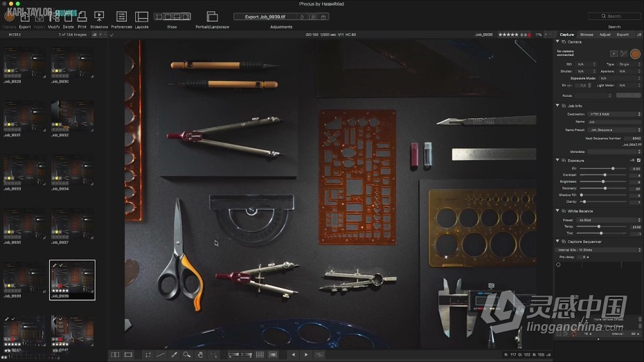This screenshot has height=362, width=644.
Task: Select the hand pan tool
Action: 200,354
